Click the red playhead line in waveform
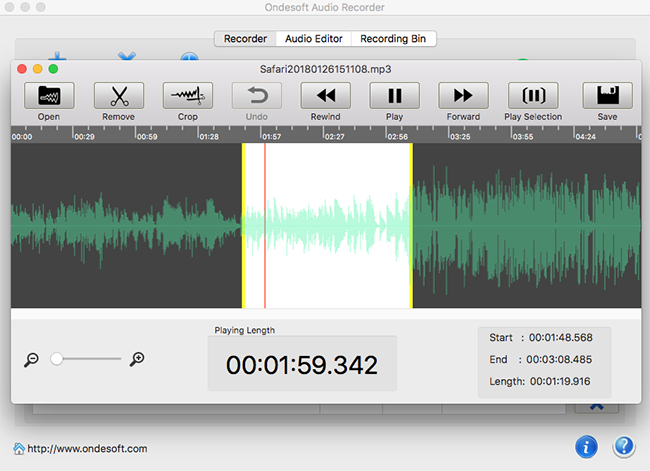 [x=265, y=225]
